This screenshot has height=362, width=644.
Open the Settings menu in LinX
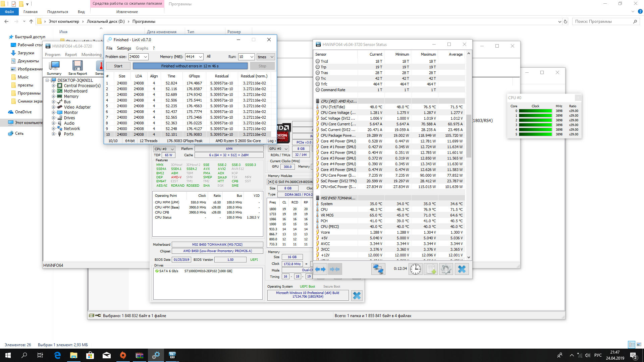coord(124,48)
